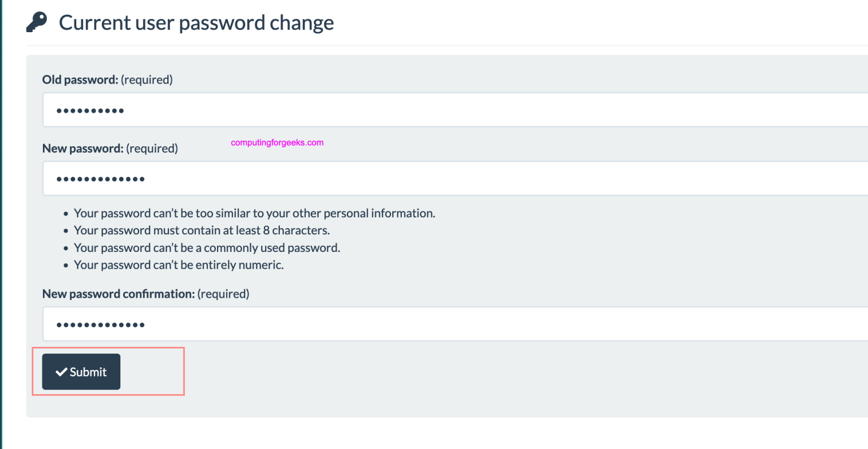
Task: Click the masked dots in Old password
Action: point(90,111)
